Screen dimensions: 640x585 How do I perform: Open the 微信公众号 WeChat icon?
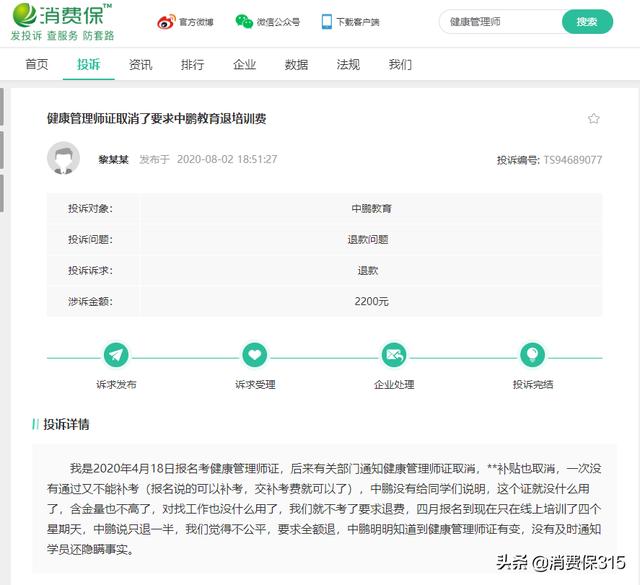[x=244, y=22]
